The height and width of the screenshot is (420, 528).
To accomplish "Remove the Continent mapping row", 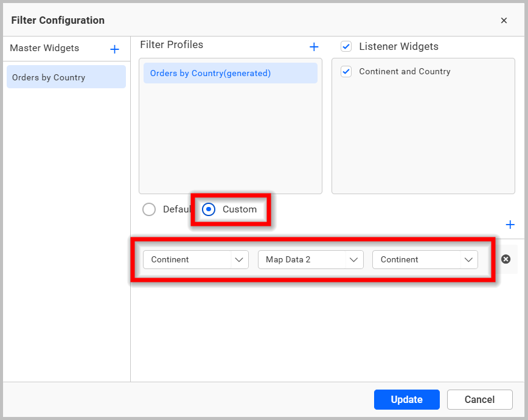I will (x=505, y=259).
